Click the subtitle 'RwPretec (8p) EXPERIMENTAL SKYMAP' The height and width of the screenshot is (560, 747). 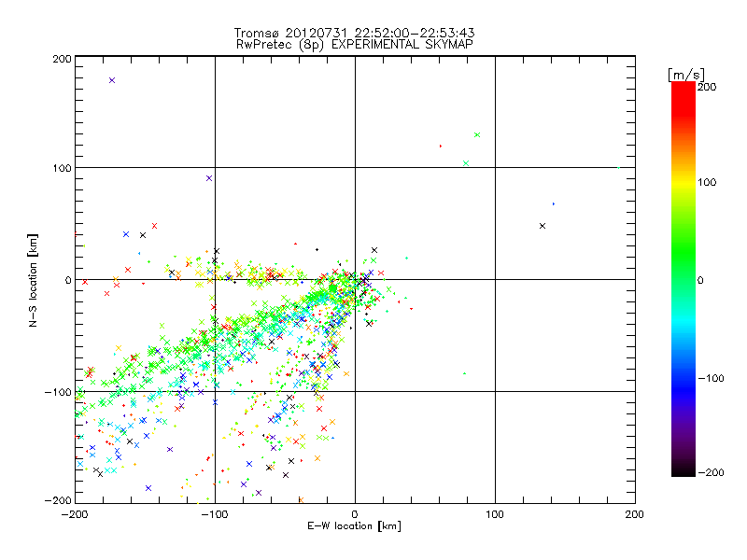354,45
